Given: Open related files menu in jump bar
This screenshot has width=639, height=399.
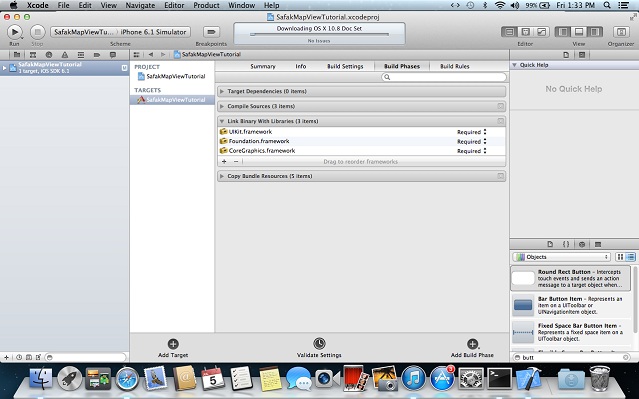Looking at the screenshot, I should point(137,55).
